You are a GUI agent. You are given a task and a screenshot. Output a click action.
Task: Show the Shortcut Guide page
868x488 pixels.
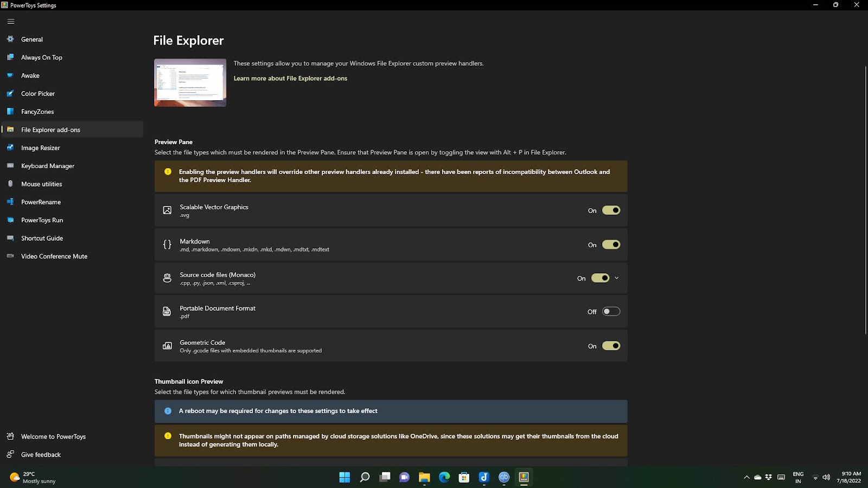72,238
